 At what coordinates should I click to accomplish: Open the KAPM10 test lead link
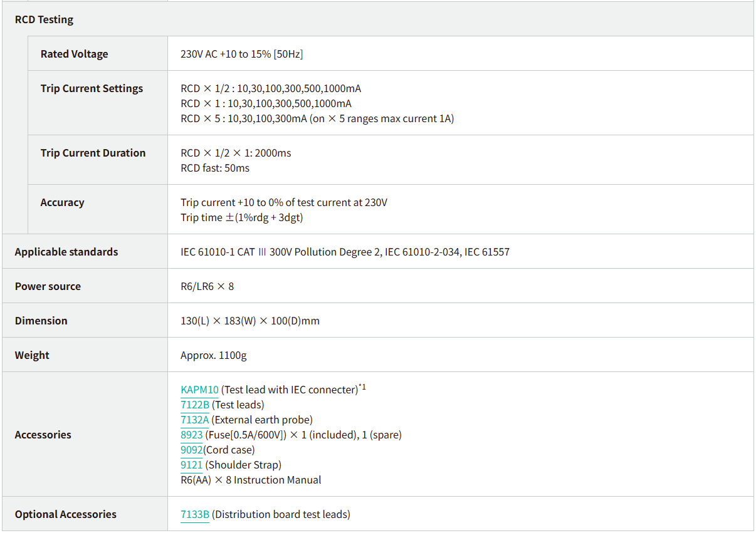click(199, 390)
